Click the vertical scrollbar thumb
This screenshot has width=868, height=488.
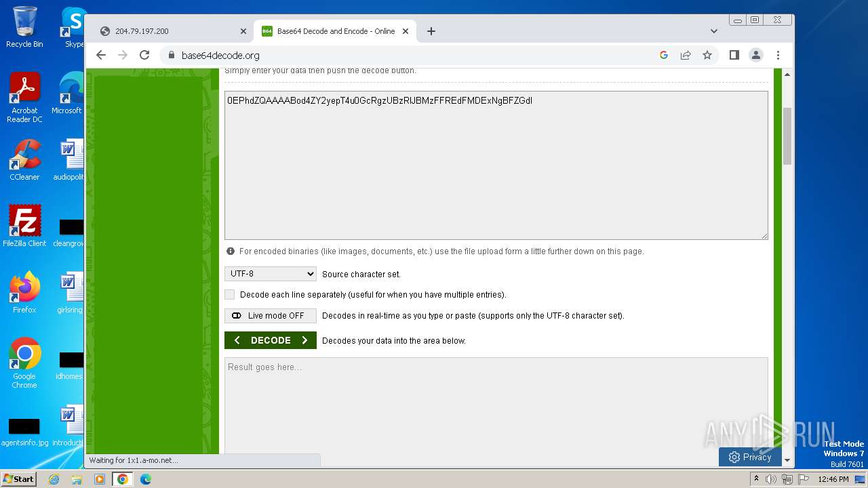point(787,136)
